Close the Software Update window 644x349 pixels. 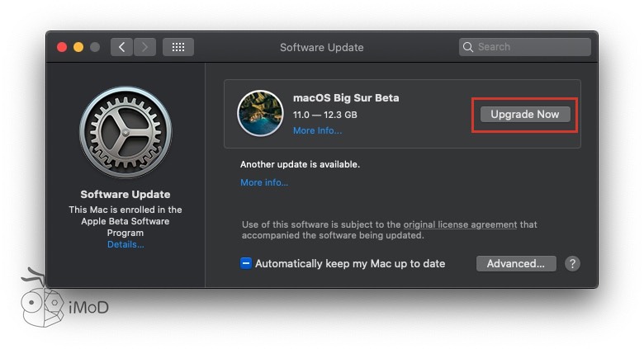click(62, 47)
